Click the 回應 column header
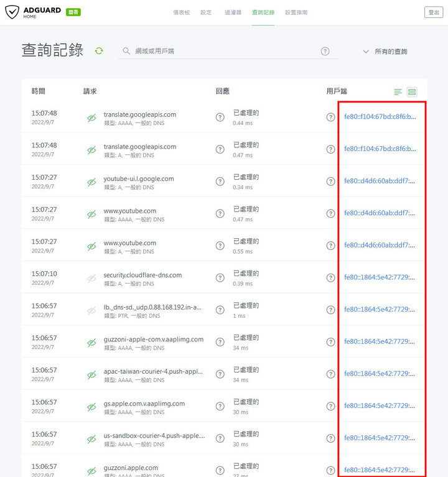This screenshot has width=448, height=477. tap(223, 91)
